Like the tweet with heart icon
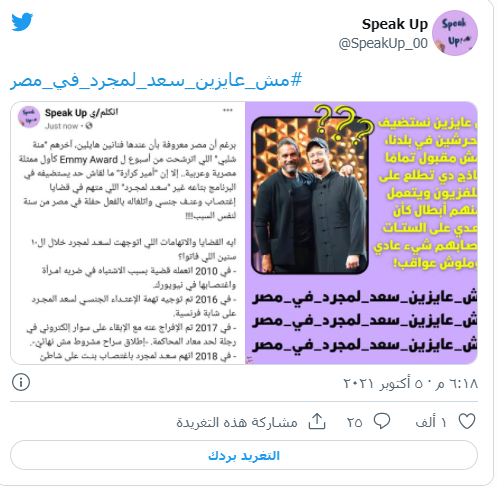Viewport: 497px width, 487px height. (467, 422)
